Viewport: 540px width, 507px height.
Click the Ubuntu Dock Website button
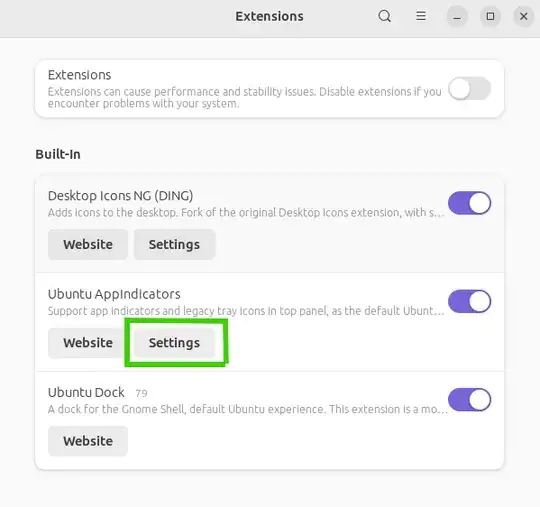[88, 441]
